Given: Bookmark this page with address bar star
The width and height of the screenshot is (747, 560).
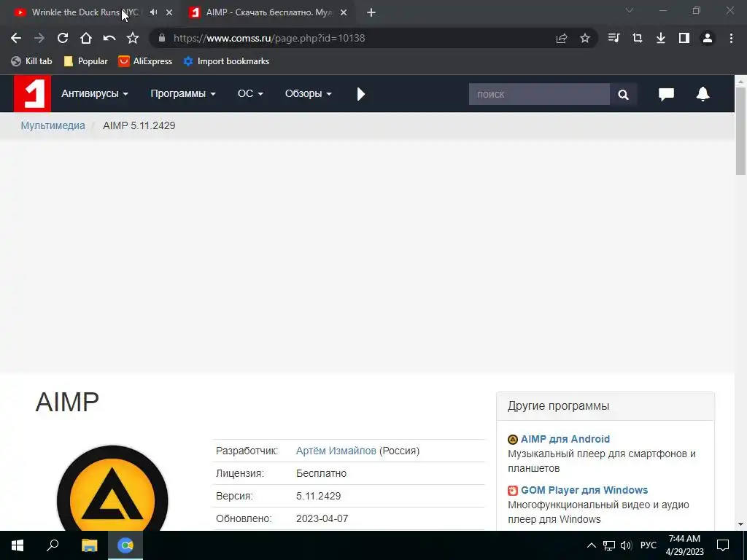Looking at the screenshot, I should pyautogui.click(x=585, y=38).
